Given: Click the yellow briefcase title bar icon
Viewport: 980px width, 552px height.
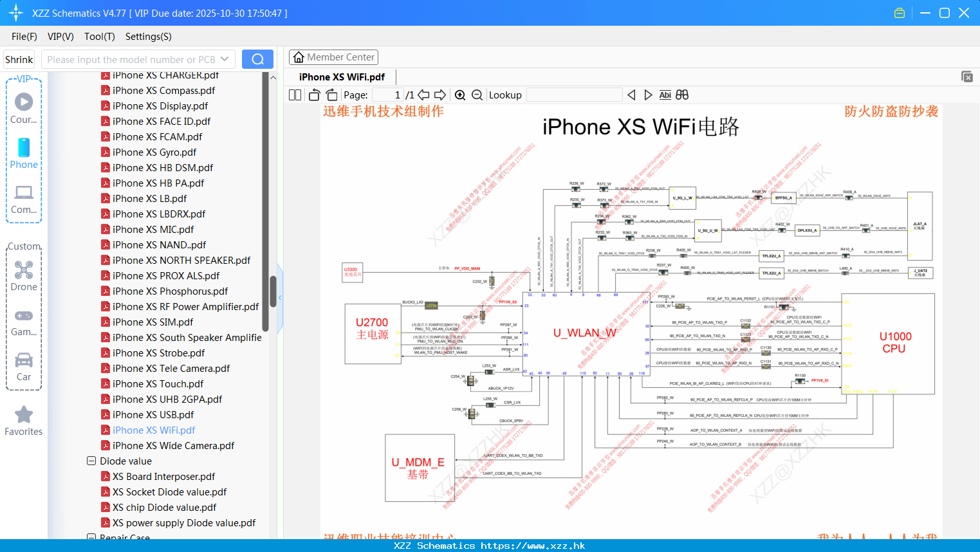Looking at the screenshot, I should click(x=900, y=13).
